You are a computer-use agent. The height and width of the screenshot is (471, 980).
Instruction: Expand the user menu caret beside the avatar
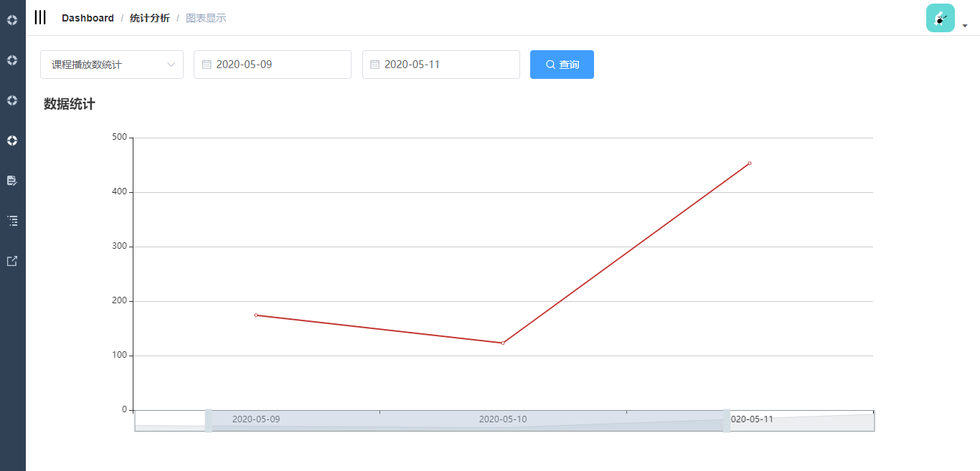tap(965, 26)
